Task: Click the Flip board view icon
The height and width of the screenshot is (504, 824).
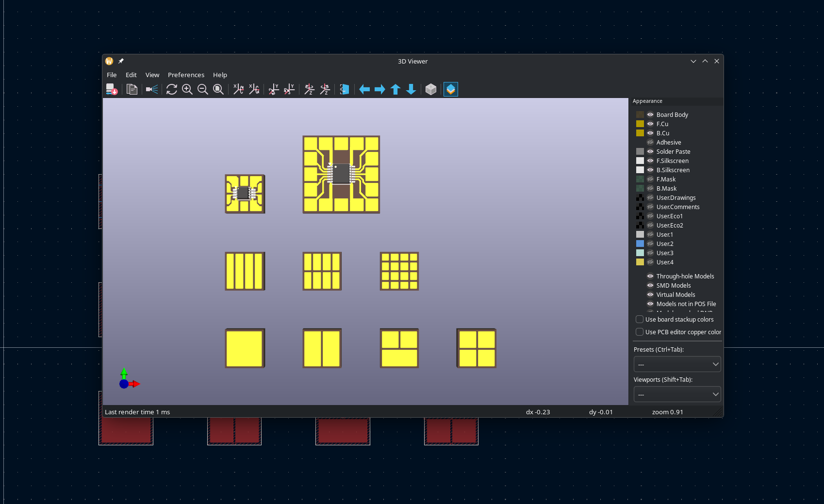Action: click(344, 89)
